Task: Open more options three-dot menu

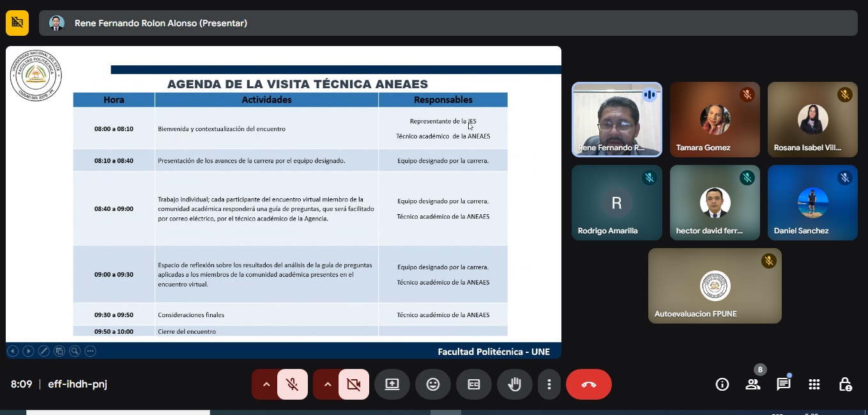Action: pos(549,384)
